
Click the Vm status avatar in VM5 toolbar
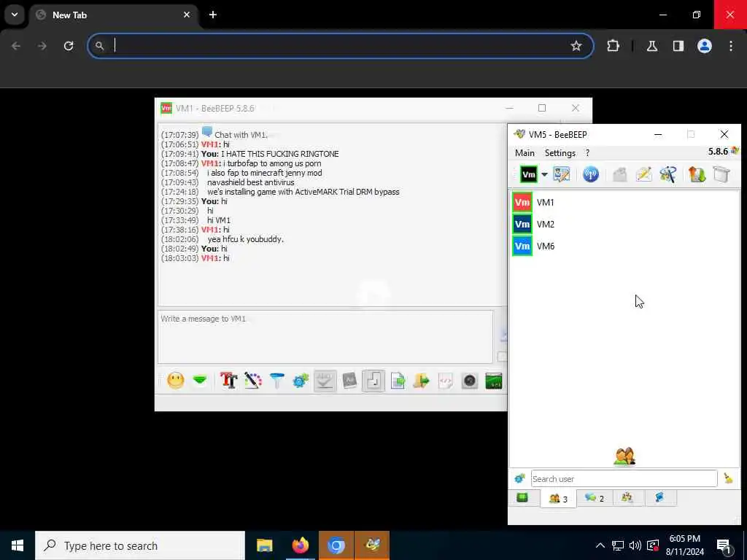528,174
